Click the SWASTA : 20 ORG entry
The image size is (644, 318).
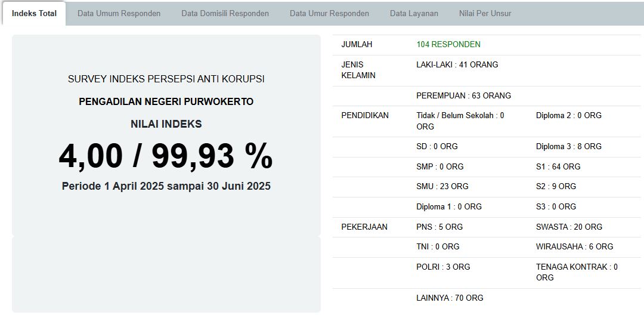tap(569, 227)
